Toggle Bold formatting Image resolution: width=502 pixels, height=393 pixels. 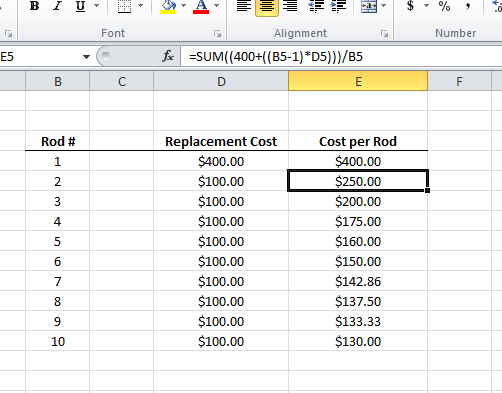34,6
